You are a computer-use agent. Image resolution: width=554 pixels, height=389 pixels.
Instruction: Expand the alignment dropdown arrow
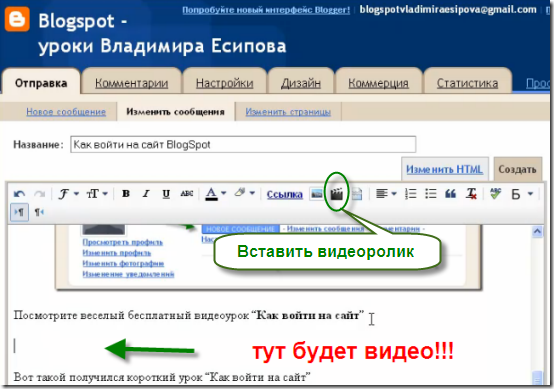click(394, 194)
